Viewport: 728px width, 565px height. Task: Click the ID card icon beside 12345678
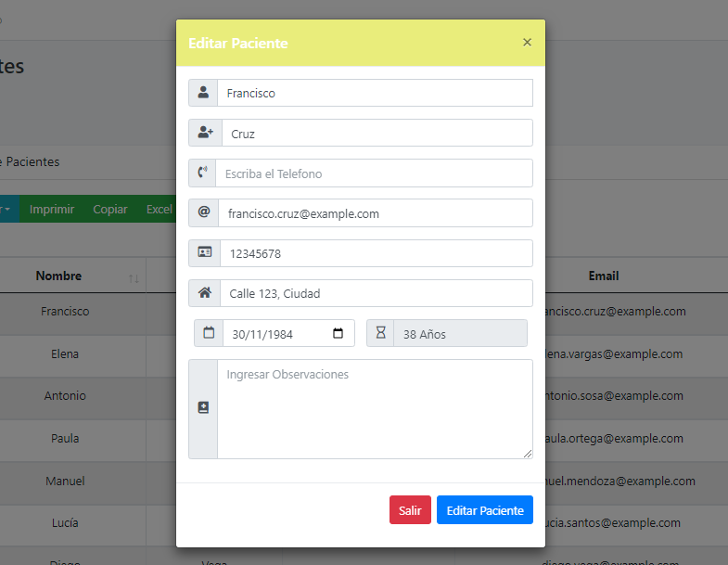click(x=205, y=252)
